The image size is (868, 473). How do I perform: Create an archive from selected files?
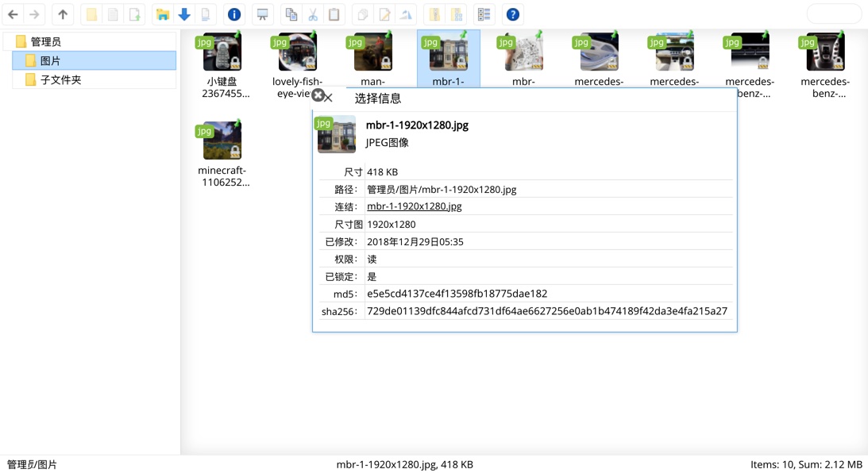457,14
